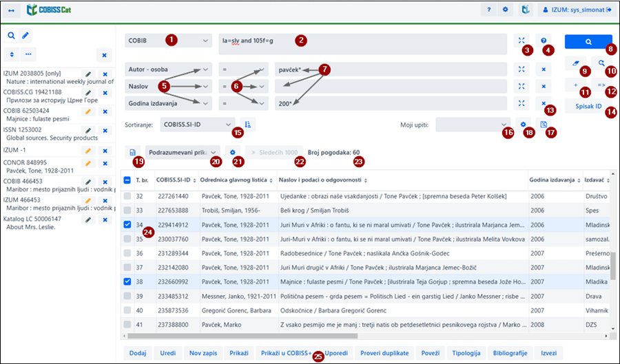Expand the command search field
This screenshot has width=620, height=364.
[521, 41]
